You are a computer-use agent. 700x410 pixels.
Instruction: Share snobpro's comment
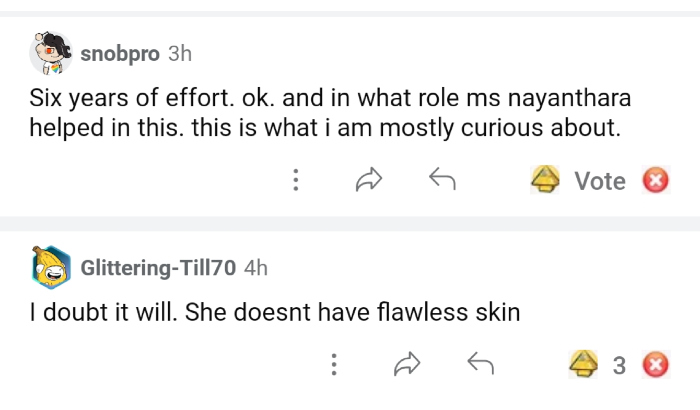tap(370, 180)
